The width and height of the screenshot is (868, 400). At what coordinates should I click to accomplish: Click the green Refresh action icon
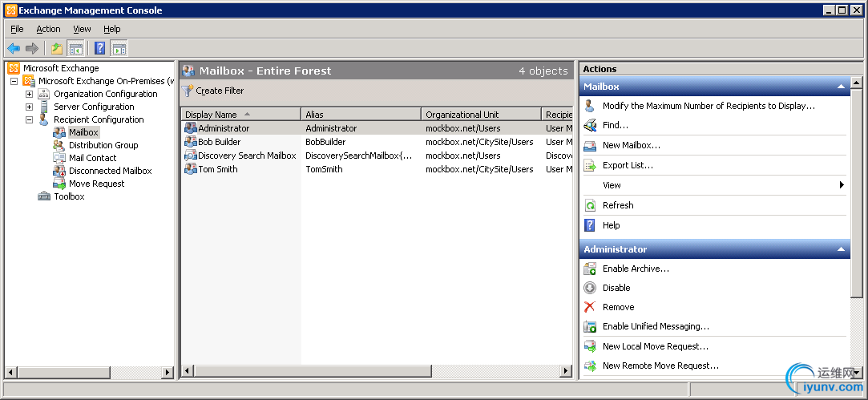tap(590, 205)
